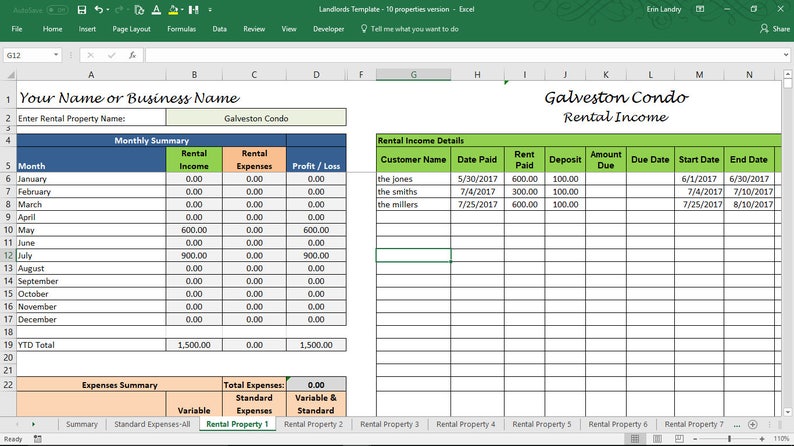Expand the Name Box dropdown arrow
794x446 pixels.
(56, 55)
